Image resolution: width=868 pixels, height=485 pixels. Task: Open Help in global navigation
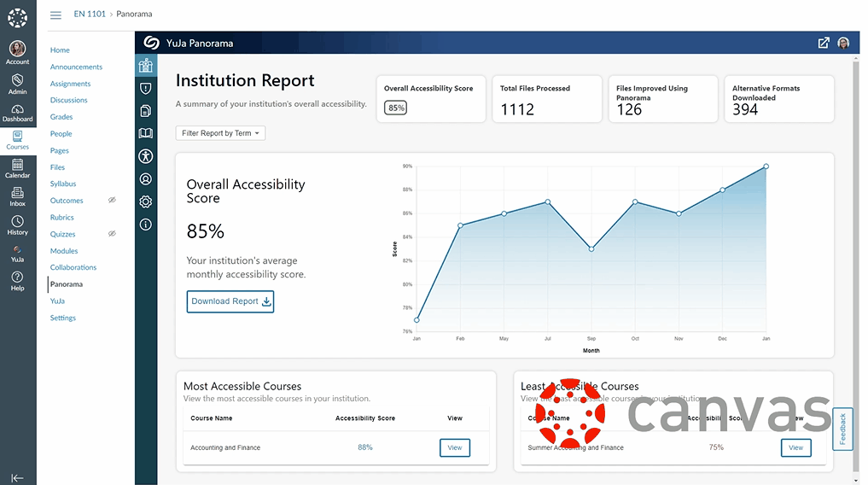coord(18,281)
